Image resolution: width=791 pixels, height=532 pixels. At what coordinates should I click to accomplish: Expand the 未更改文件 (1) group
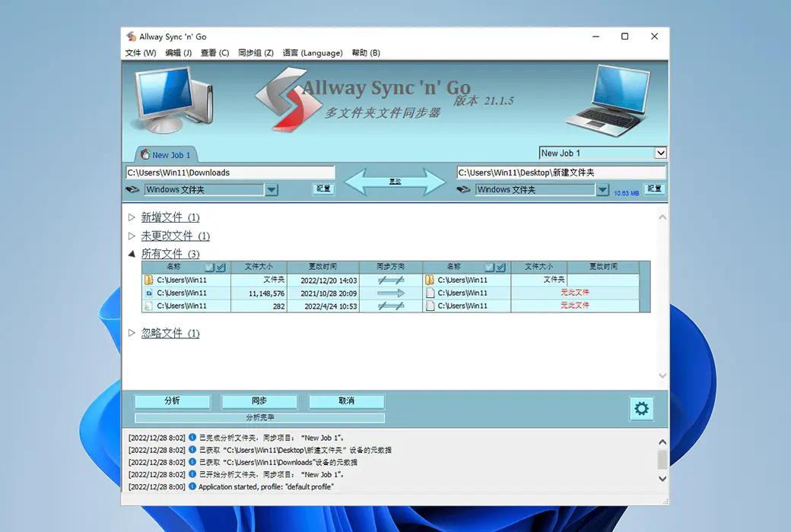click(x=132, y=236)
